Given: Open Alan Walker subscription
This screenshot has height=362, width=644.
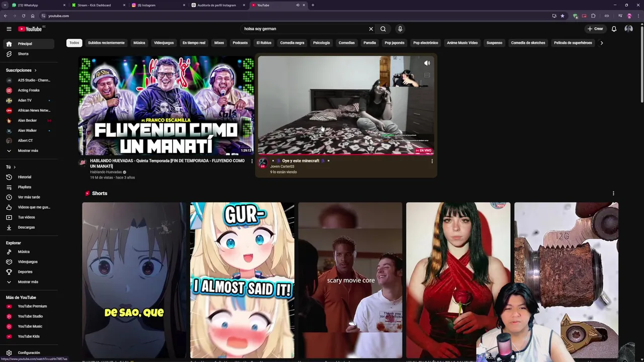Looking at the screenshot, I should [28, 130].
